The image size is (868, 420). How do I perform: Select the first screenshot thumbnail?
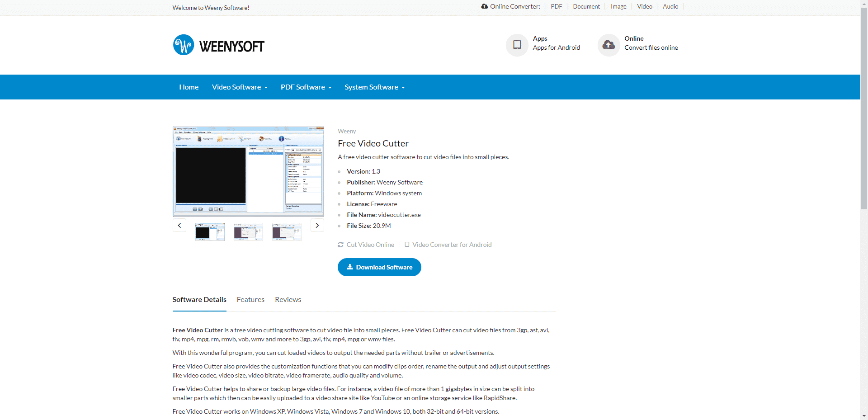click(210, 232)
